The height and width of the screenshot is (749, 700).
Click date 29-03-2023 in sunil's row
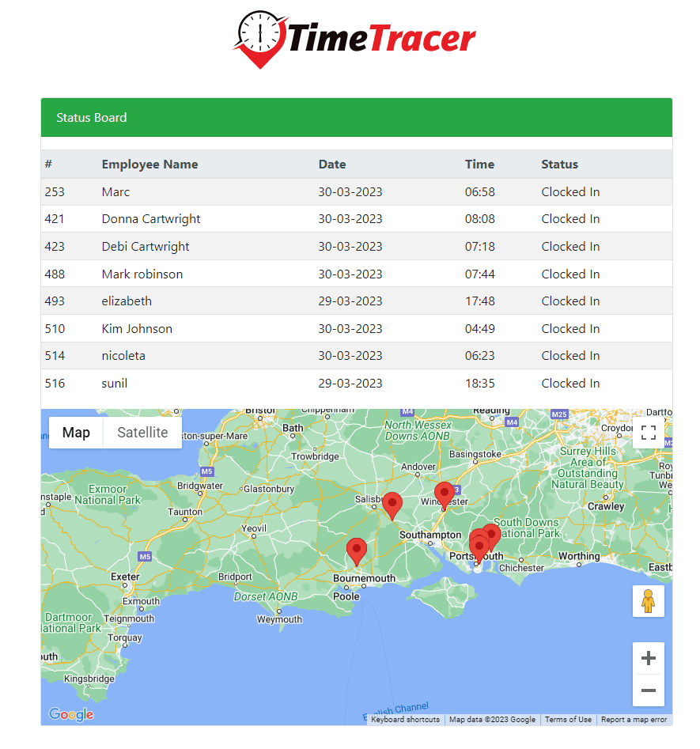[x=350, y=383]
